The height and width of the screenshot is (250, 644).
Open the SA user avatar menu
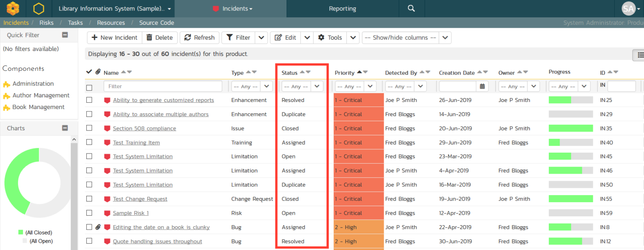pos(628,8)
